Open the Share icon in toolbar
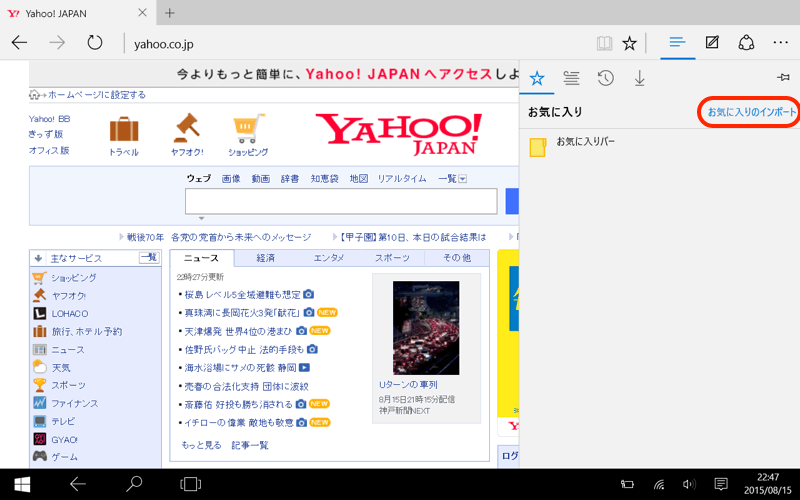The height and width of the screenshot is (500, 800). tap(746, 43)
